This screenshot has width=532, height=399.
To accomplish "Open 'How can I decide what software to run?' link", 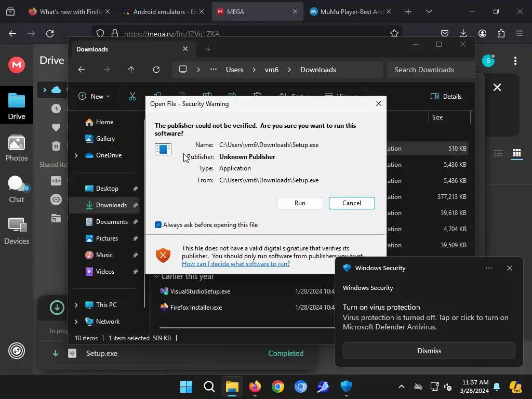I will 236,264.
